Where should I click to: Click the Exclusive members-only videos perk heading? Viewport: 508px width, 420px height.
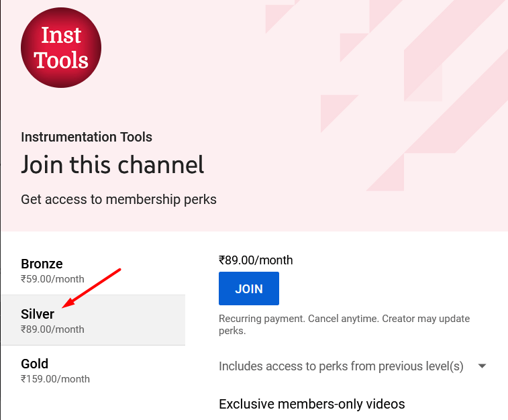[x=311, y=404]
